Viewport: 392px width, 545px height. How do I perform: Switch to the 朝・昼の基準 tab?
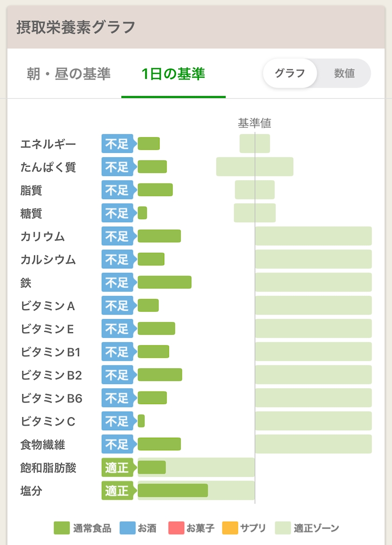(x=69, y=74)
